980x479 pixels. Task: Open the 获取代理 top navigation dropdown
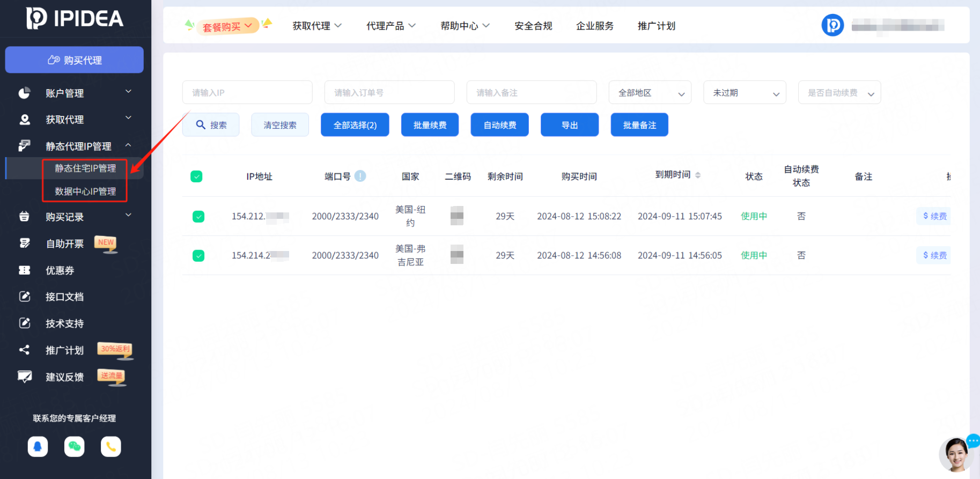click(317, 26)
